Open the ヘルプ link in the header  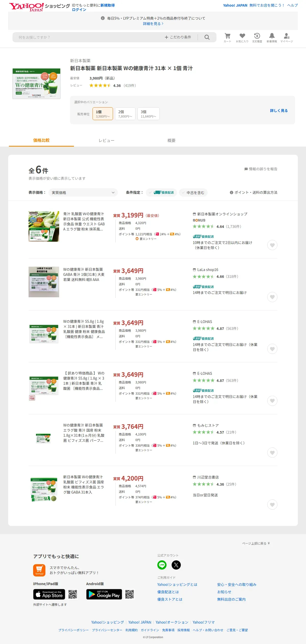click(292, 5)
